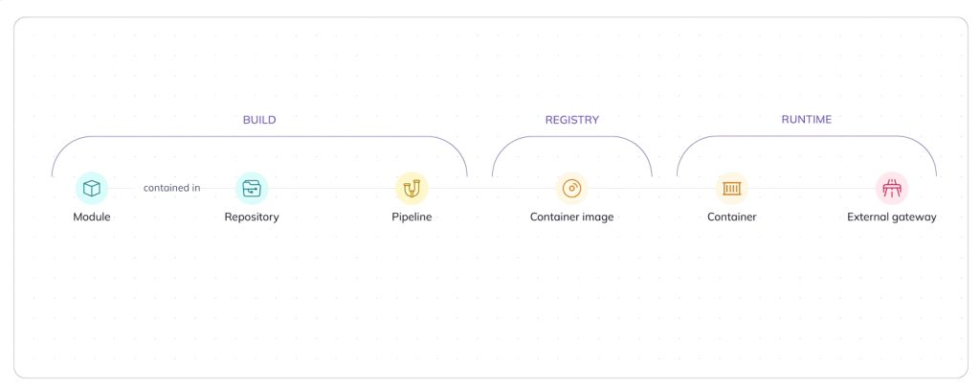The width and height of the screenshot is (980, 390).
Task: Click the orange Container icon
Action: [x=732, y=188]
